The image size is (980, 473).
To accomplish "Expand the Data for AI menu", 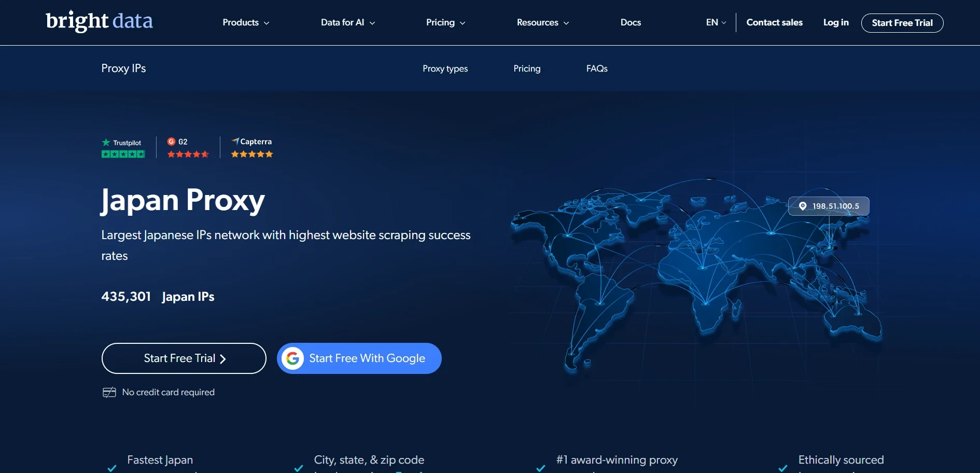I will tap(348, 22).
